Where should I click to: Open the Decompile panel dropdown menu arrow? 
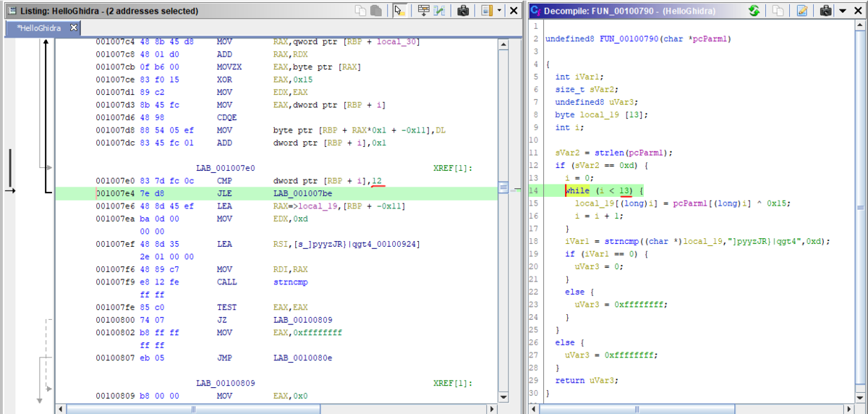(842, 11)
